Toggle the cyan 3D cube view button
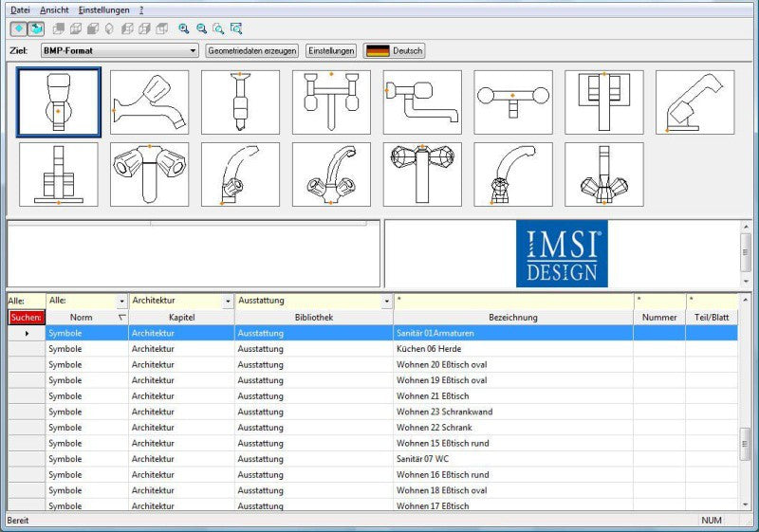 point(36,29)
